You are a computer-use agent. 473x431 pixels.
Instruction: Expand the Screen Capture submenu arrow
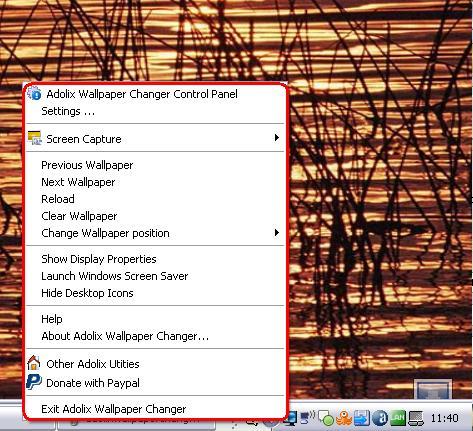point(276,138)
